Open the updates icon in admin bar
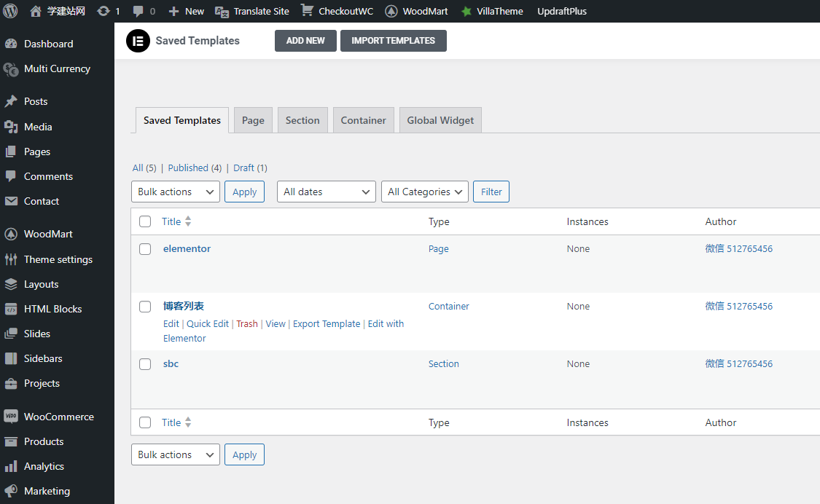This screenshot has width=820, height=504. pyautogui.click(x=104, y=11)
